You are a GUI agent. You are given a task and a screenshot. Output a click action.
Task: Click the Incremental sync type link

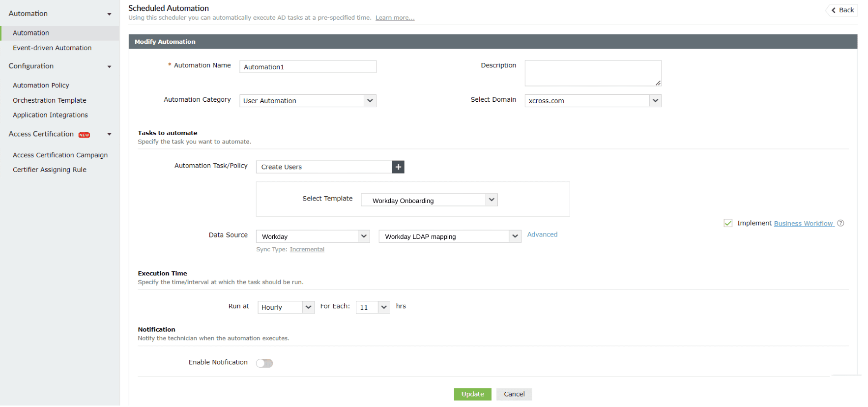coord(307,250)
